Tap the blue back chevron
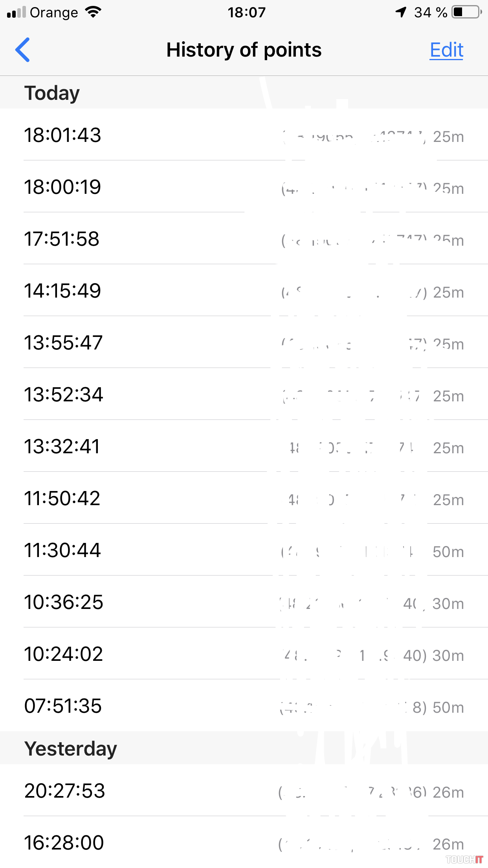This screenshot has width=488, height=868. [x=23, y=50]
